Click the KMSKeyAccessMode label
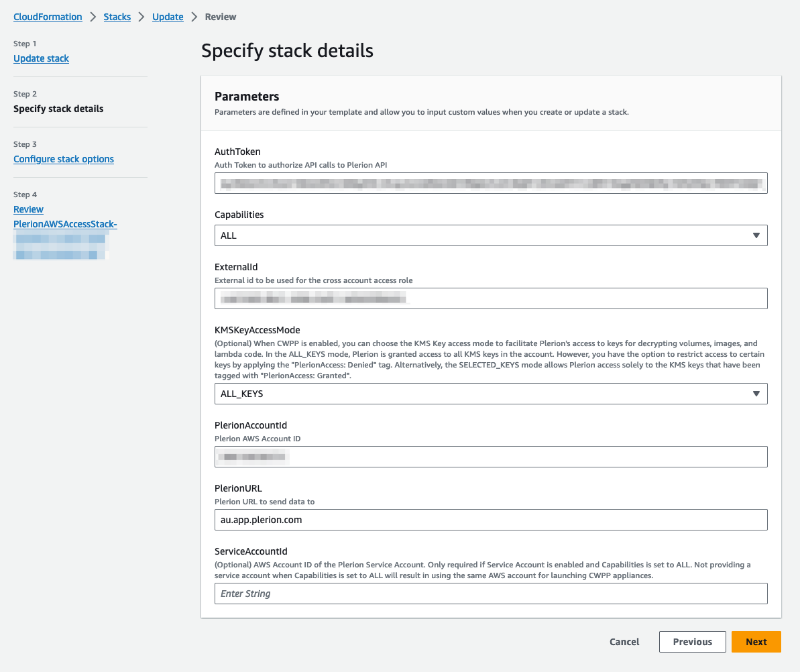 point(257,330)
